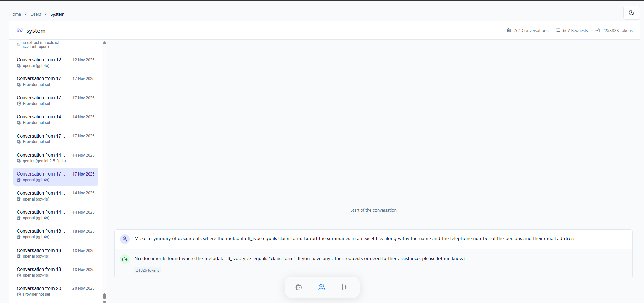Select the System breadcrumb item
Image resolution: width=644 pixels, height=303 pixels.
click(57, 14)
